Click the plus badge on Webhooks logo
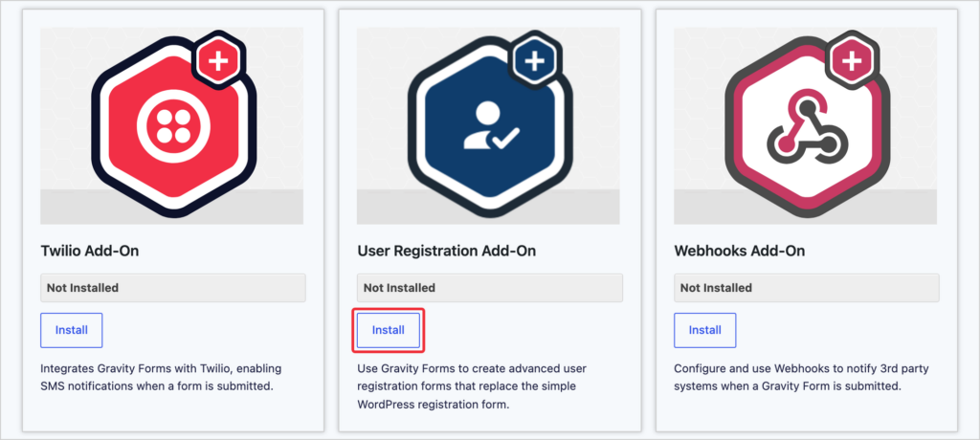This screenshot has height=440, width=980. [852, 61]
